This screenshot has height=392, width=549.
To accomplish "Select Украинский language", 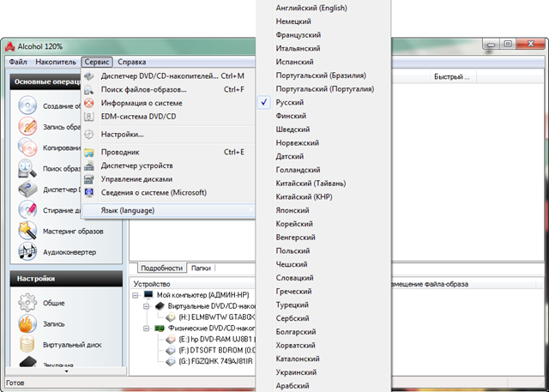I will point(323,372).
